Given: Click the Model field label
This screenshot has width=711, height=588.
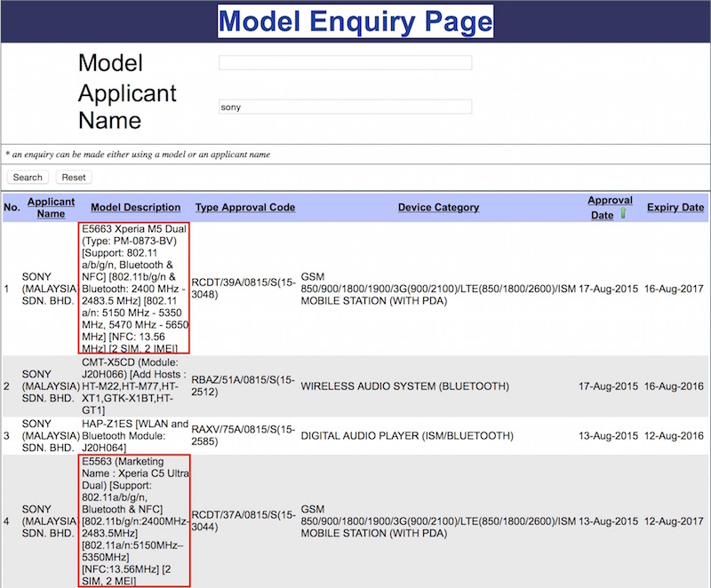Looking at the screenshot, I should point(110,62).
